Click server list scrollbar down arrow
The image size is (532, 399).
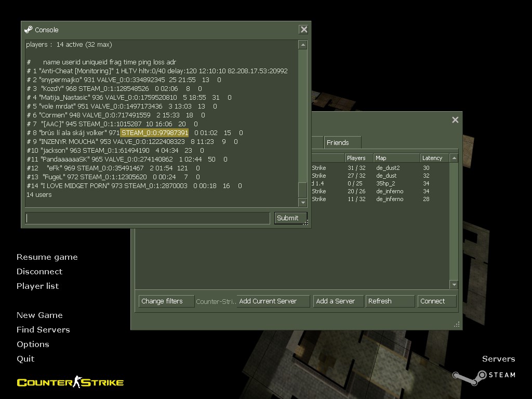click(x=454, y=285)
